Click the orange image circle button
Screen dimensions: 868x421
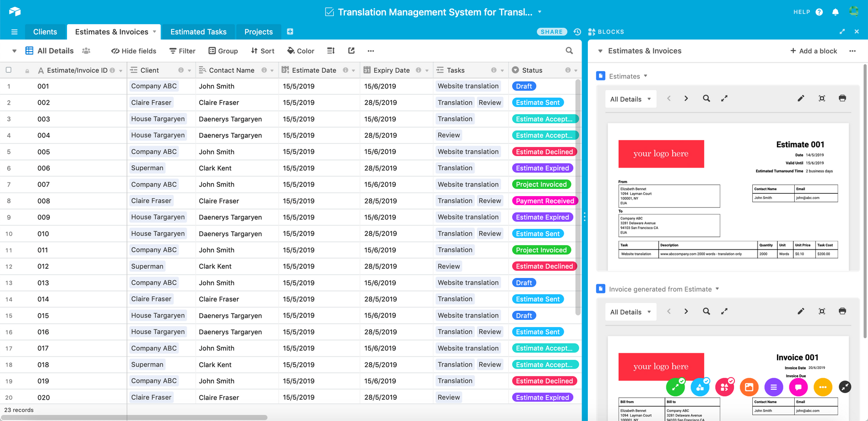pyautogui.click(x=749, y=387)
